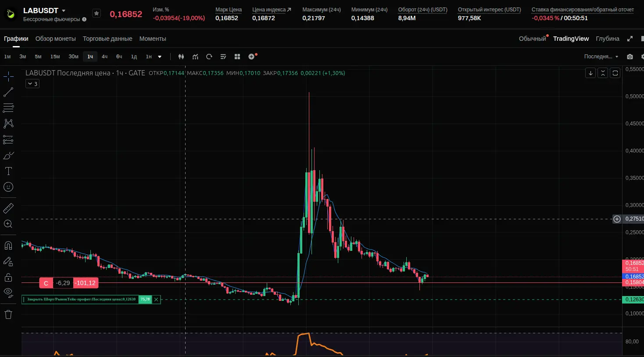This screenshot has width=644, height=357.
Task: Toggle magnet snapping mode
Action: [x=8, y=245]
